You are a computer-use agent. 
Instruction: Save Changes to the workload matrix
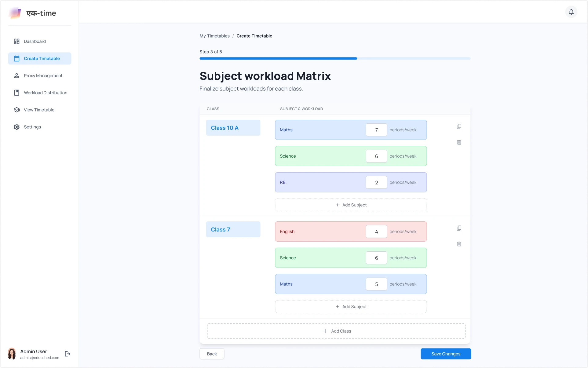click(446, 354)
